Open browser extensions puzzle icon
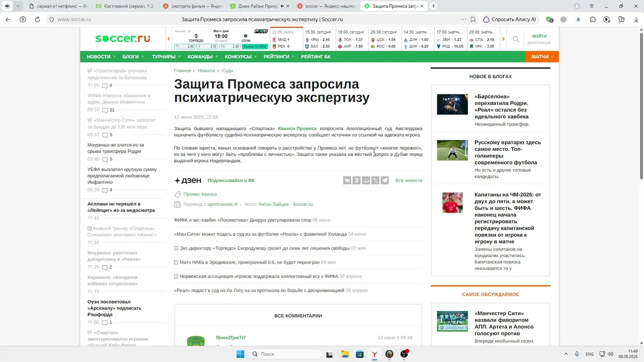Image resolution: width=644 pixels, height=362 pixels. pos(593,20)
